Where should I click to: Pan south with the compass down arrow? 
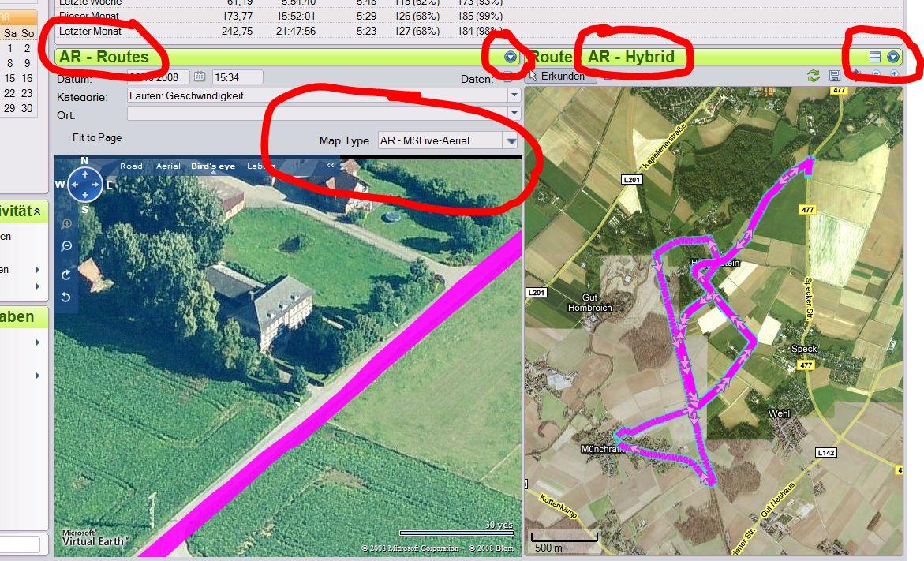click(85, 195)
